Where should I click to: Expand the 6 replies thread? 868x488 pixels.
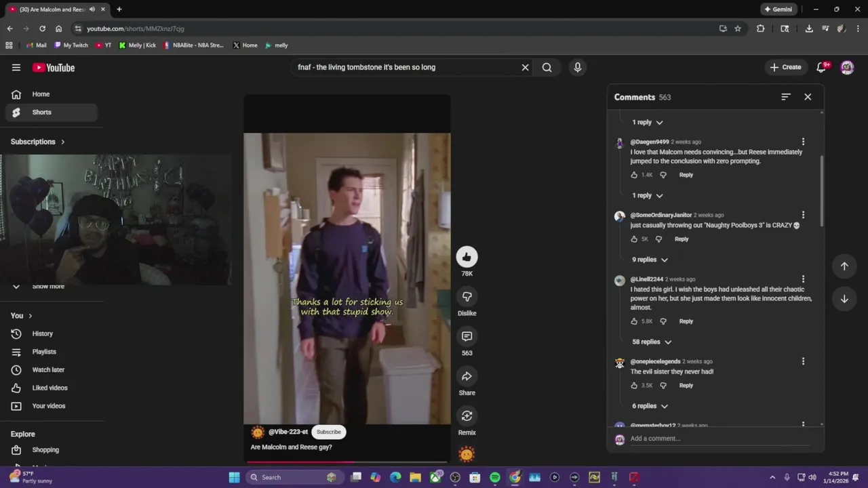650,406
